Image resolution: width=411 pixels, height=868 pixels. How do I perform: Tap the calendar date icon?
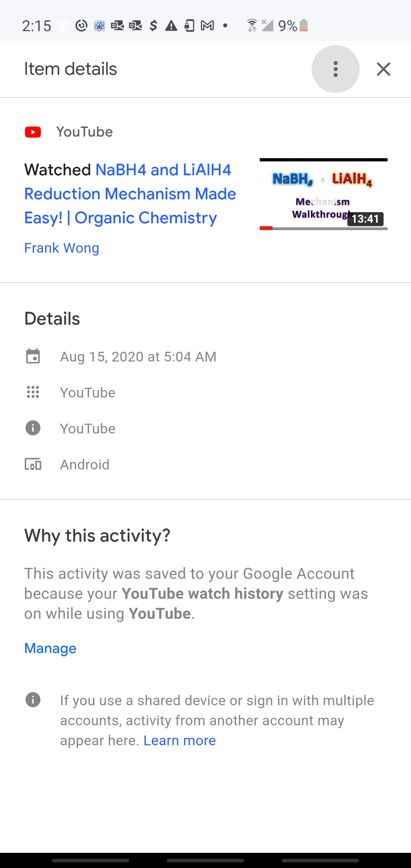(x=33, y=357)
